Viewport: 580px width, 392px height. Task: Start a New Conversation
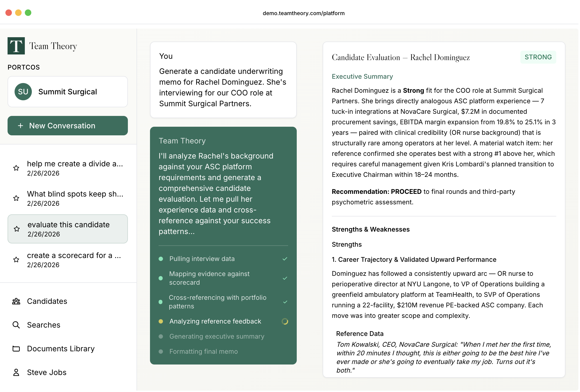[68, 126]
